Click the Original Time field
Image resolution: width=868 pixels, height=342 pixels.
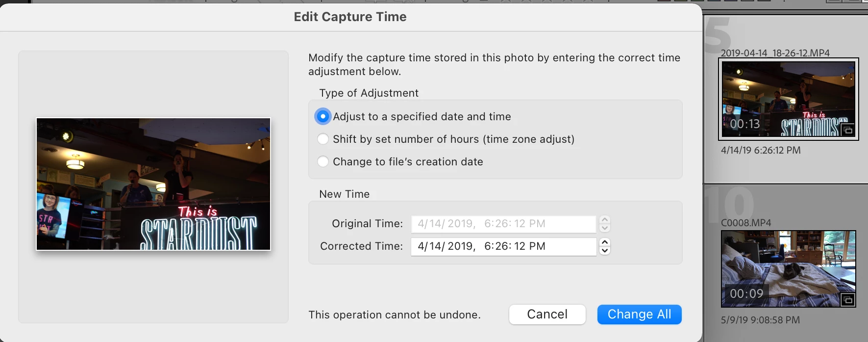tap(503, 224)
